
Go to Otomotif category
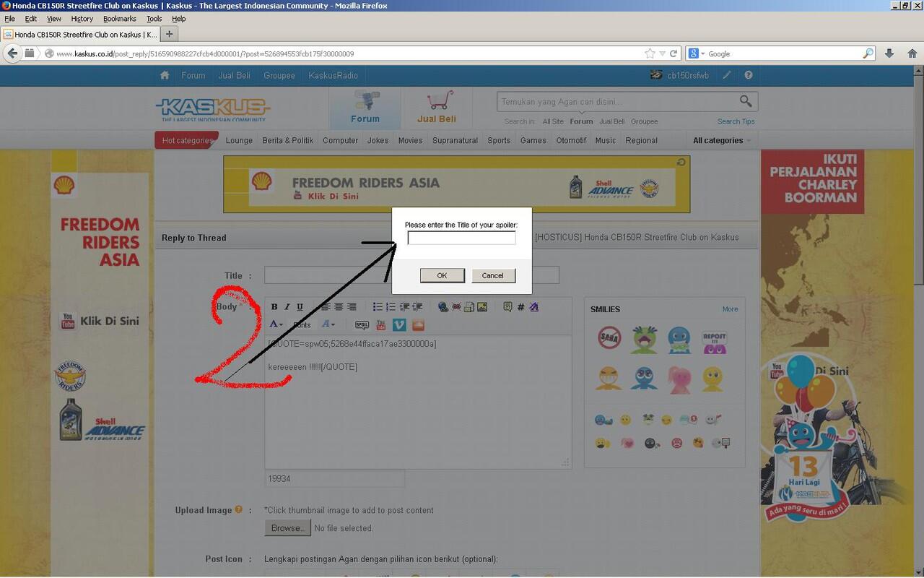(x=571, y=141)
